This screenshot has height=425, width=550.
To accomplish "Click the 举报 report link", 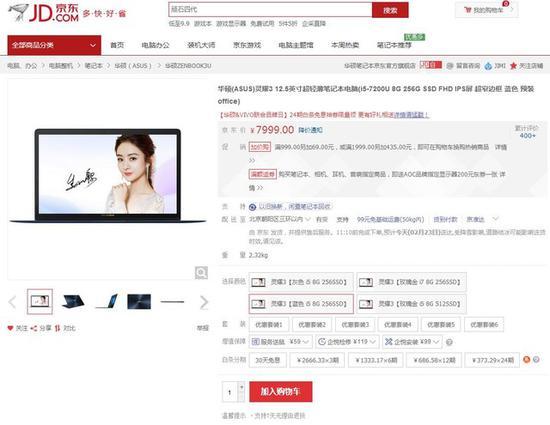I will pos(203,328).
